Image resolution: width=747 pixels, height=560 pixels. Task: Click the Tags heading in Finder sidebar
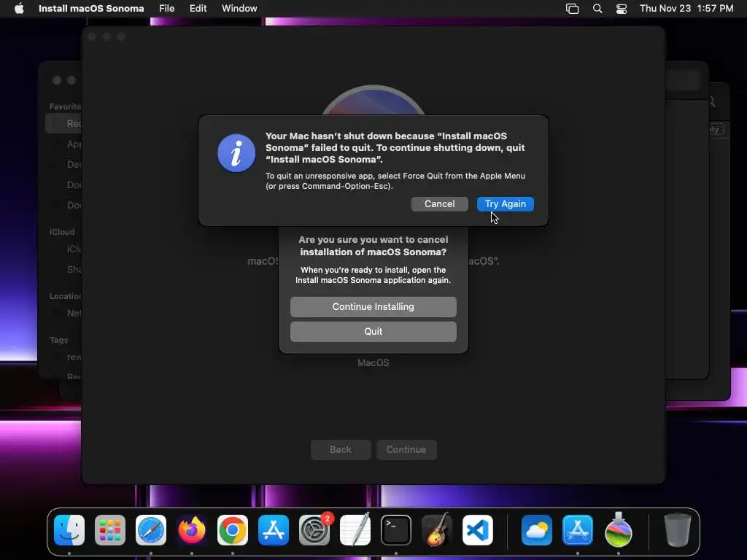click(x=58, y=340)
